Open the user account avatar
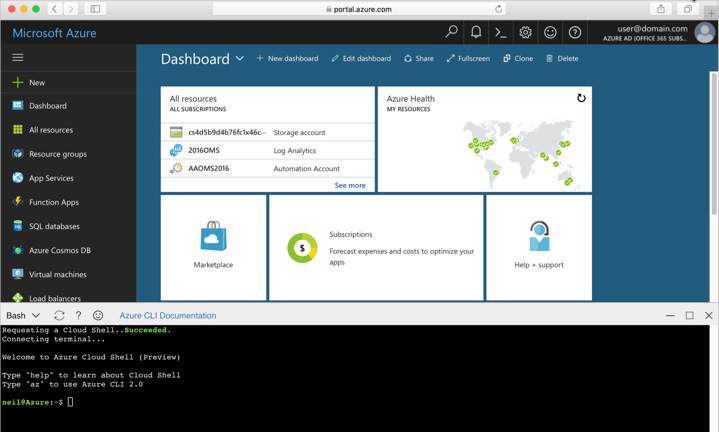Screen dimensions: 719x432 click(x=705, y=33)
